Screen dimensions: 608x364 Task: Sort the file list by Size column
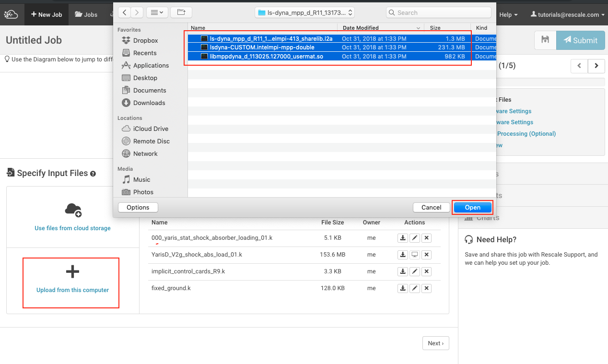447,28
